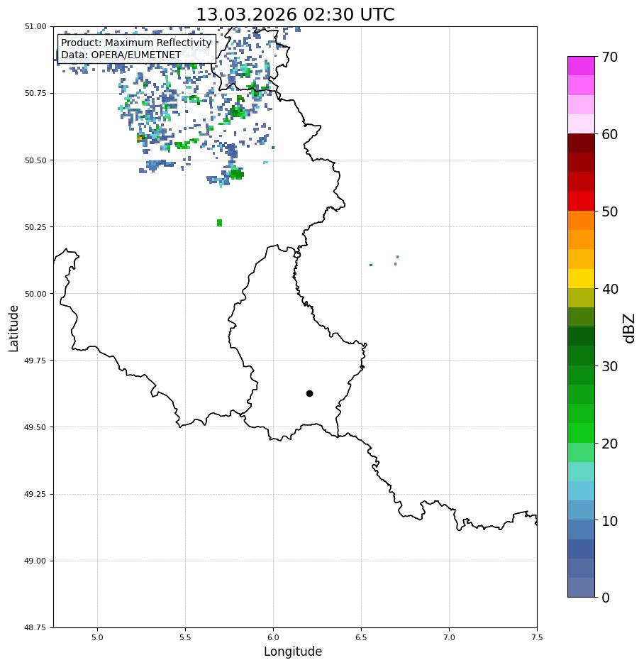Click the "dBZ" colorbar label
Viewport: 644px width, 665px height.
click(630, 329)
